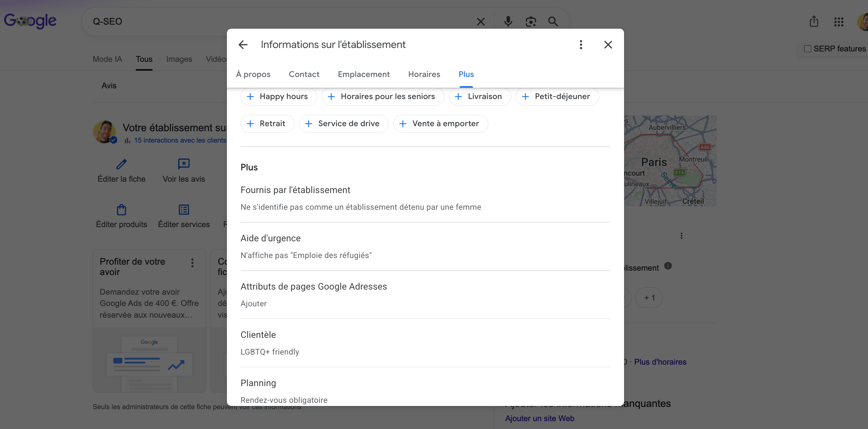Open the dialog's three-dot options menu
The height and width of the screenshot is (429, 868).
click(581, 44)
